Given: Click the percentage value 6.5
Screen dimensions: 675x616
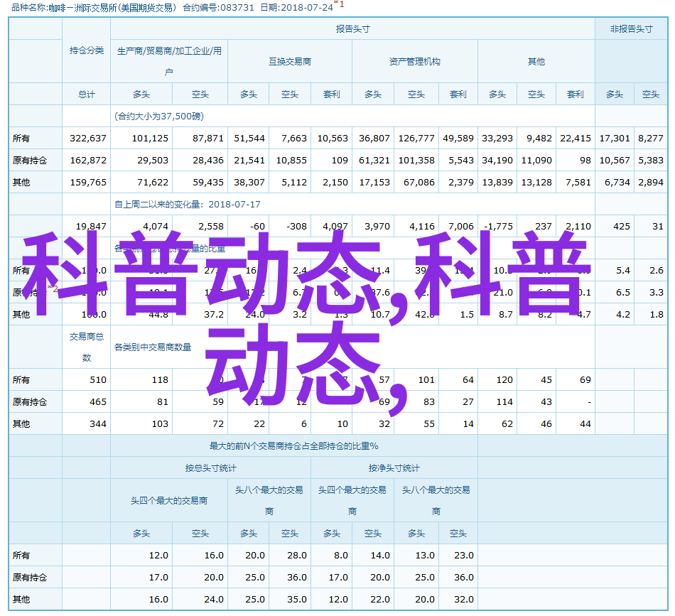Looking at the screenshot, I should pyautogui.click(x=623, y=292).
